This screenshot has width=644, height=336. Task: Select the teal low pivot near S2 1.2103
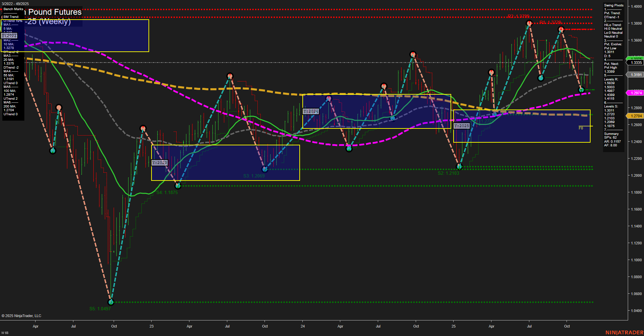459,166
